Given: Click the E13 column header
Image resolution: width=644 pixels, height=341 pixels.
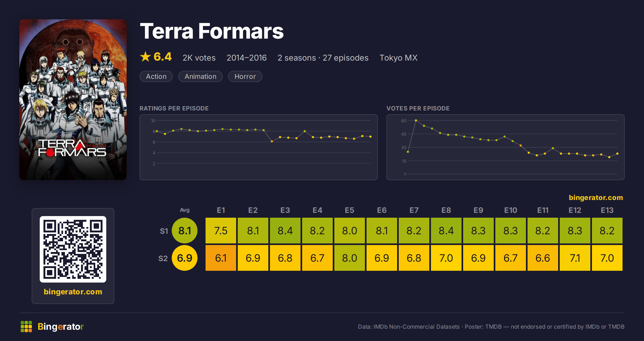Looking at the screenshot, I should (x=607, y=210).
